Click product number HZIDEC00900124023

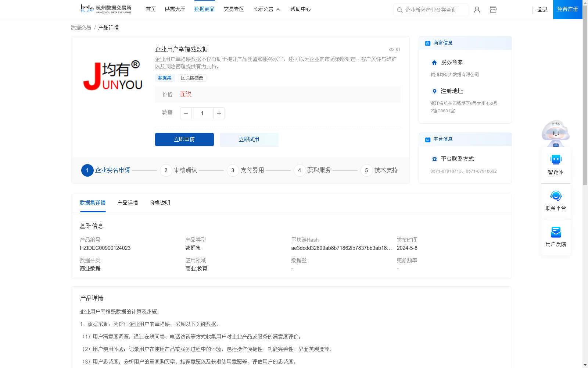[x=105, y=248]
